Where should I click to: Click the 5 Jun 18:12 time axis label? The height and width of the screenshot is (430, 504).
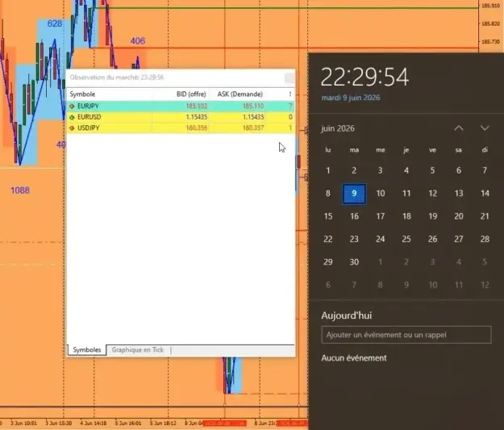[163, 423]
